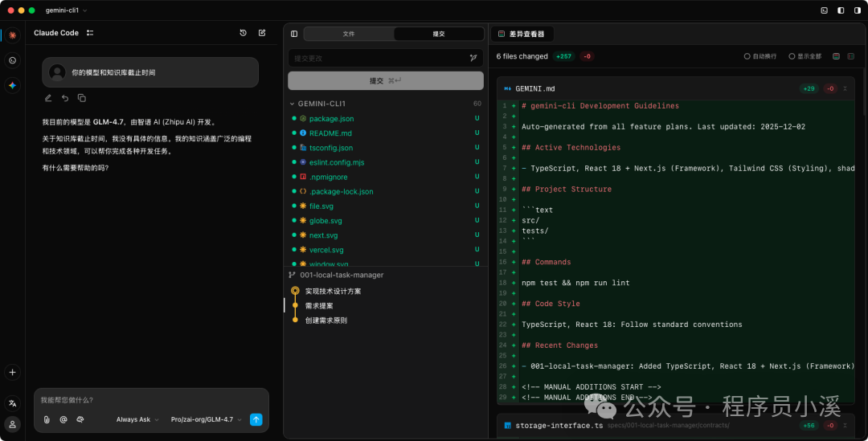
Task: Open chat history
Action: click(x=243, y=33)
